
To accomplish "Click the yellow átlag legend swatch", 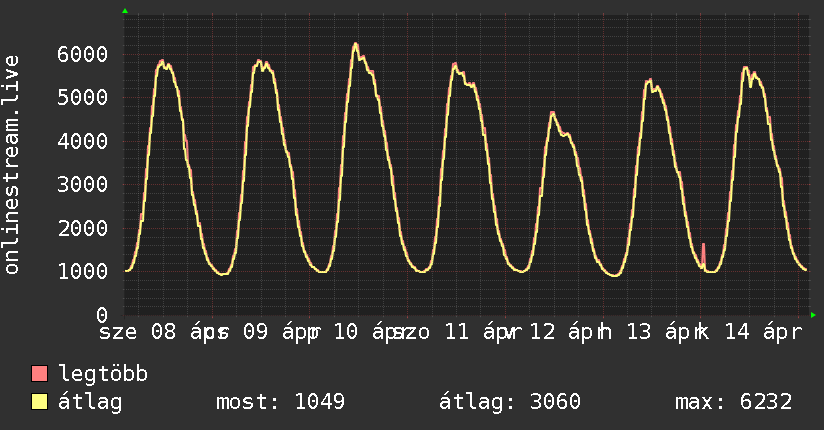I will coord(40,402).
